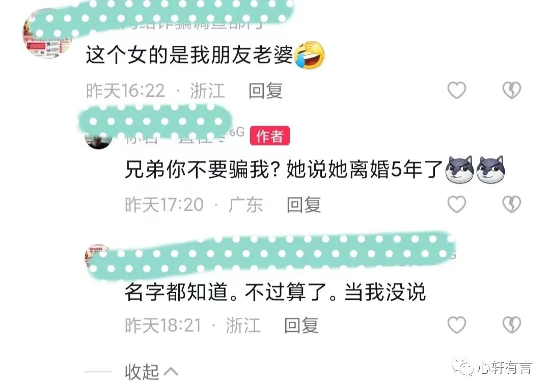
Task: Dislike the 18:21 reply with broken heart
Action: pyautogui.click(x=512, y=325)
